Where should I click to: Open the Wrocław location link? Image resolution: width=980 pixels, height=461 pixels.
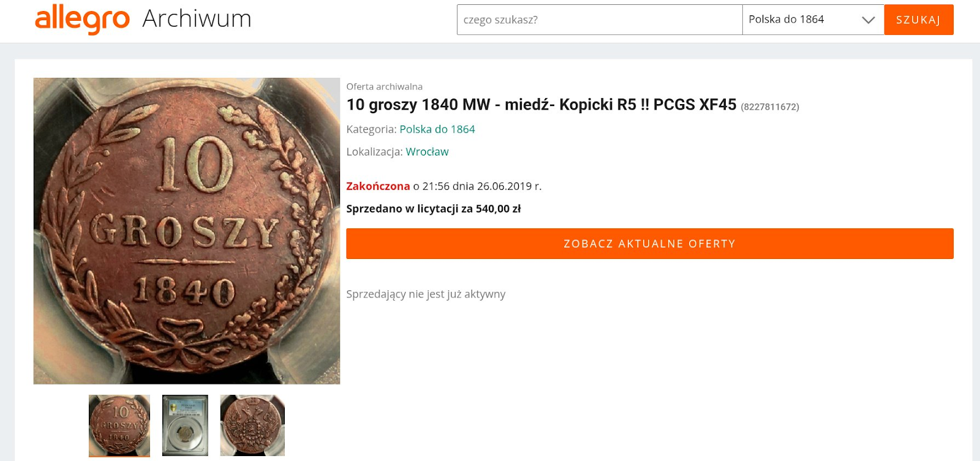click(427, 152)
